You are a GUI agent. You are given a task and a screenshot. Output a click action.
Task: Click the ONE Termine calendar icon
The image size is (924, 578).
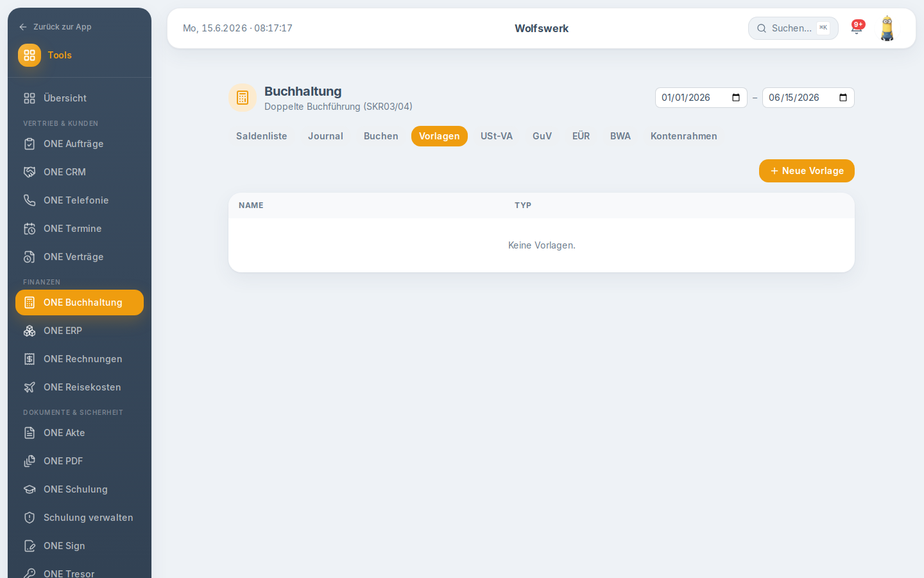30,229
